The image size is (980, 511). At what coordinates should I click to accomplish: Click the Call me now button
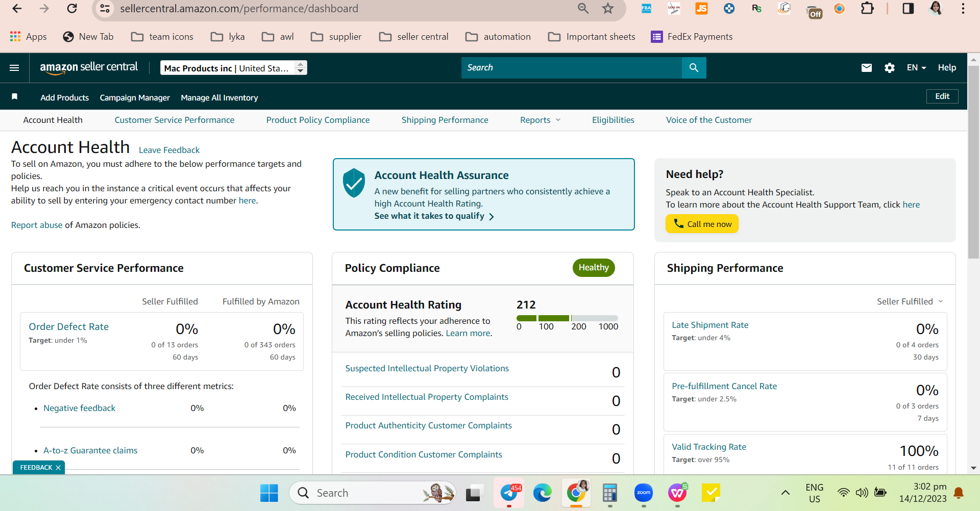click(x=702, y=224)
